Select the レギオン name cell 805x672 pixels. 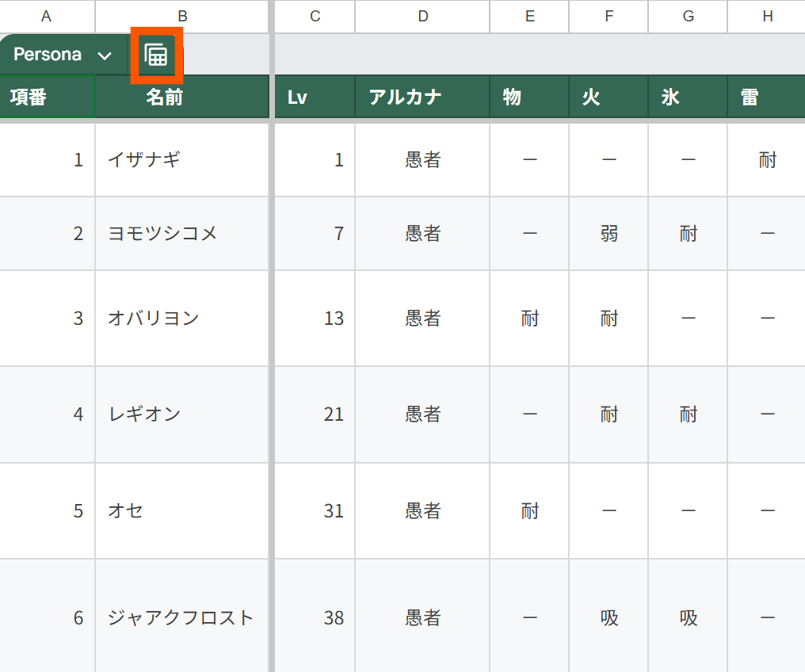182,414
